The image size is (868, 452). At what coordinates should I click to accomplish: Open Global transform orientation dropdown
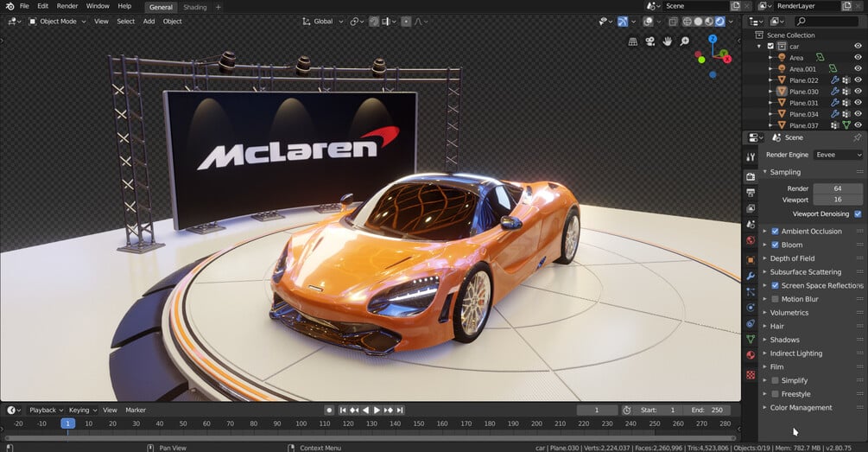pos(323,22)
